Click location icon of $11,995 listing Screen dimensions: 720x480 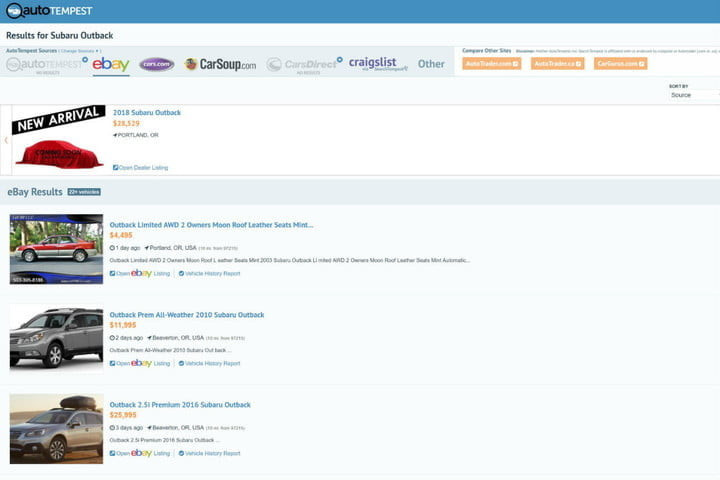[149, 338]
